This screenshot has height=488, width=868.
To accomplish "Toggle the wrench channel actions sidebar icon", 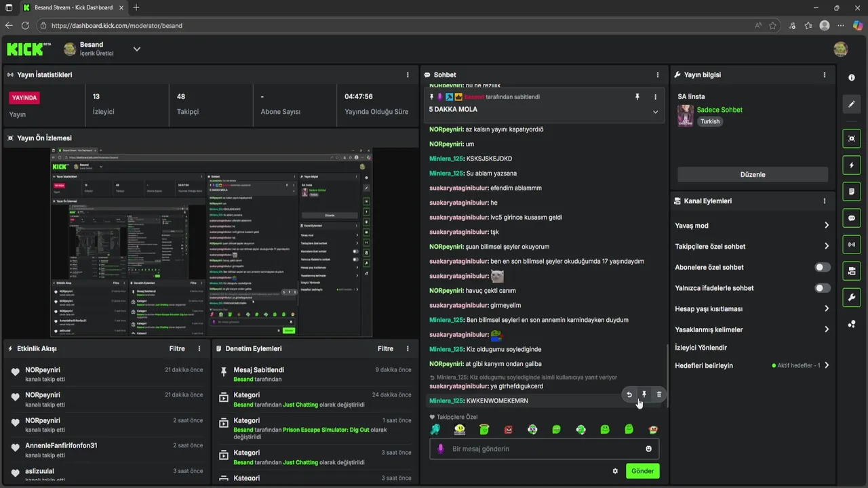I will 852,298.
